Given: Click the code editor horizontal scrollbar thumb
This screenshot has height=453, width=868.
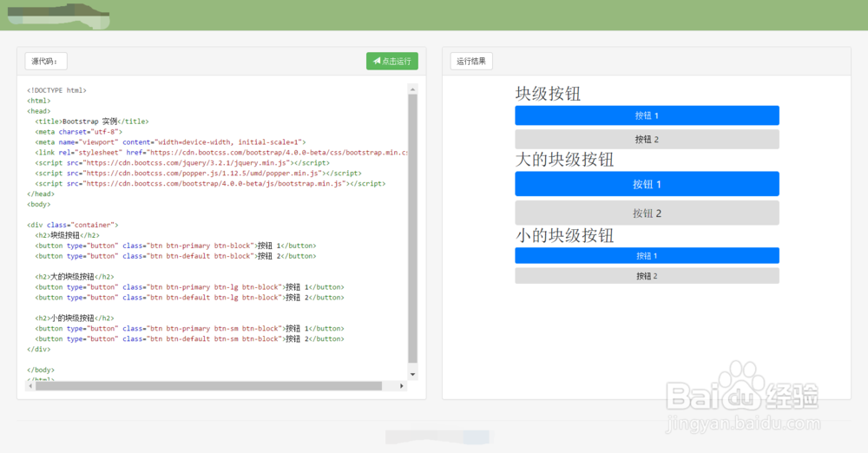Looking at the screenshot, I should point(208,386).
